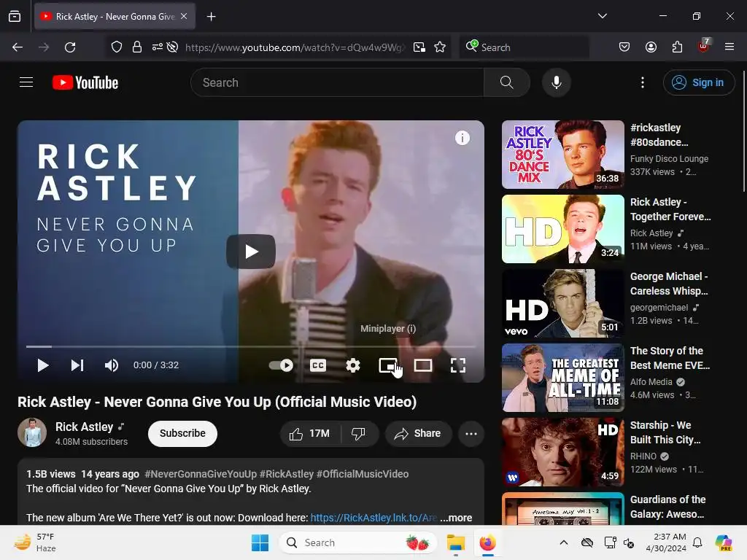Skip to the next video
This screenshot has width=747, height=560.
click(77, 365)
